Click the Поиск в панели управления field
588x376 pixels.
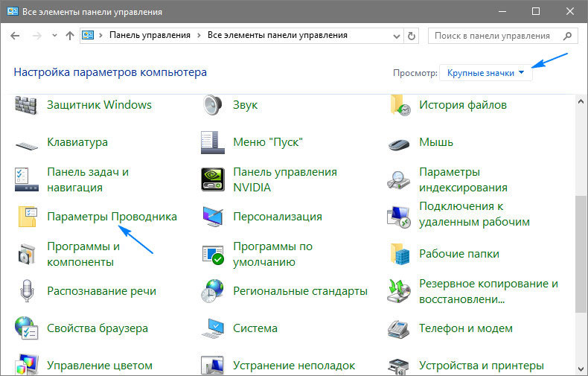499,35
